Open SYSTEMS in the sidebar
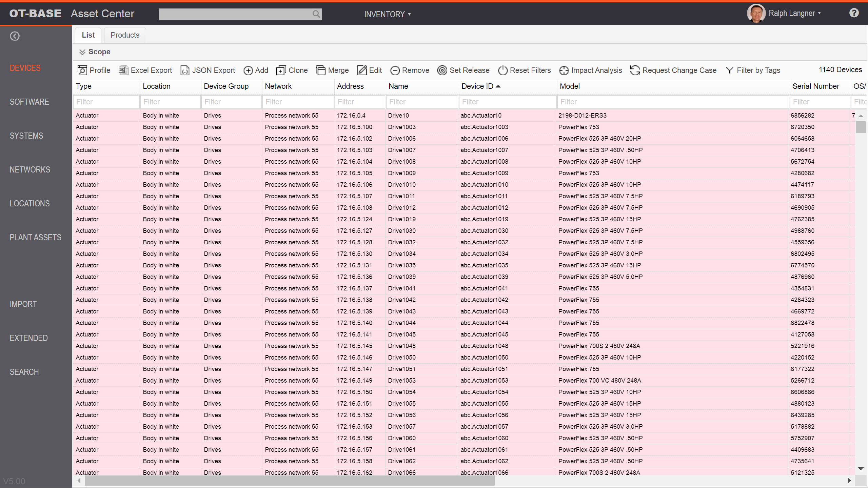The height and width of the screenshot is (488, 868). (x=26, y=136)
